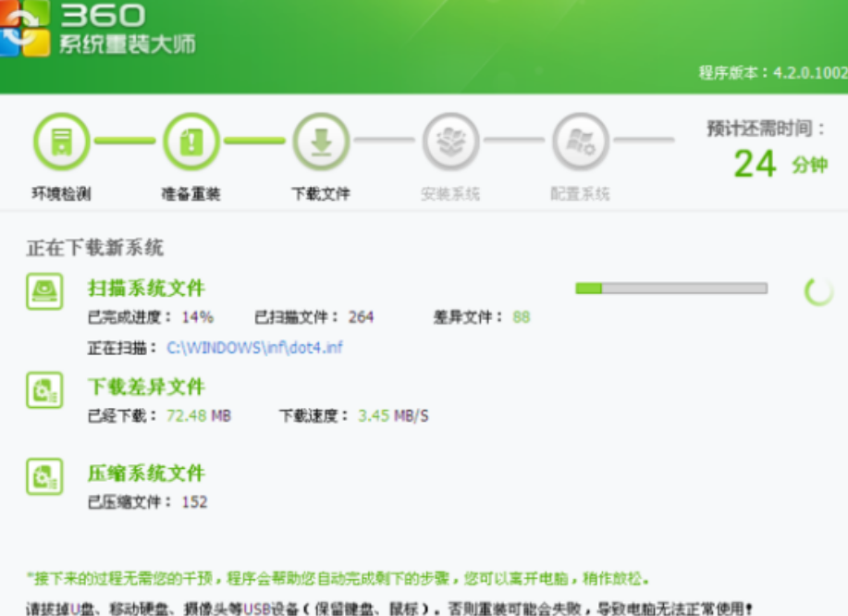Click the 下载差异文件 heading
Viewport: 848px width, 616px height.
click(146, 387)
